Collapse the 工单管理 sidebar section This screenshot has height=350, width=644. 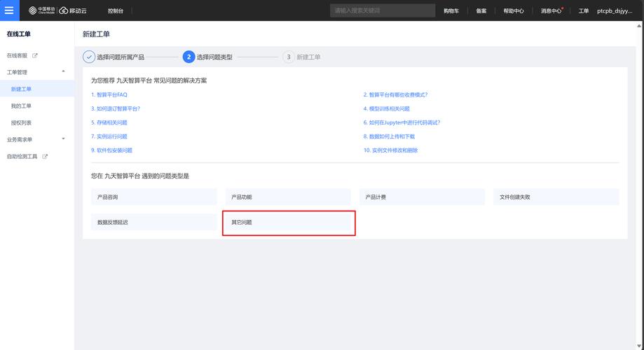click(x=63, y=72)
